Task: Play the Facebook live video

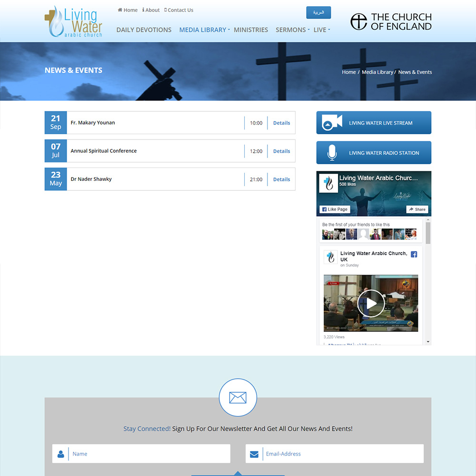Action: pos(371,303)
